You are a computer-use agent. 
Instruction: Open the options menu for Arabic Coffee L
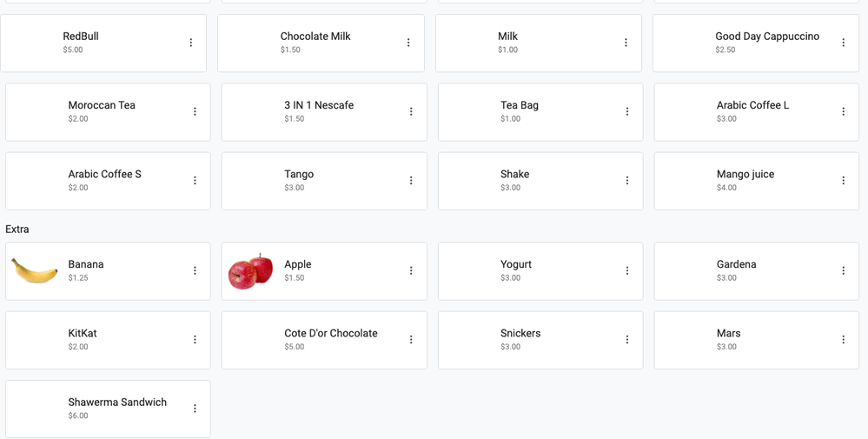pyautogui.click(x=844, y=112)
